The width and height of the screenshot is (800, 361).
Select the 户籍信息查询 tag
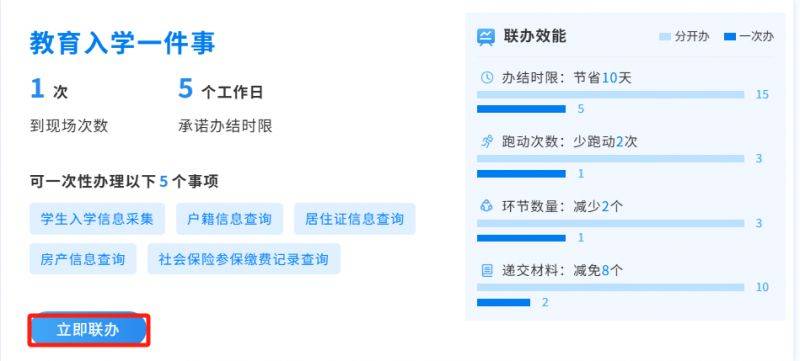click(x=230, y=219)
